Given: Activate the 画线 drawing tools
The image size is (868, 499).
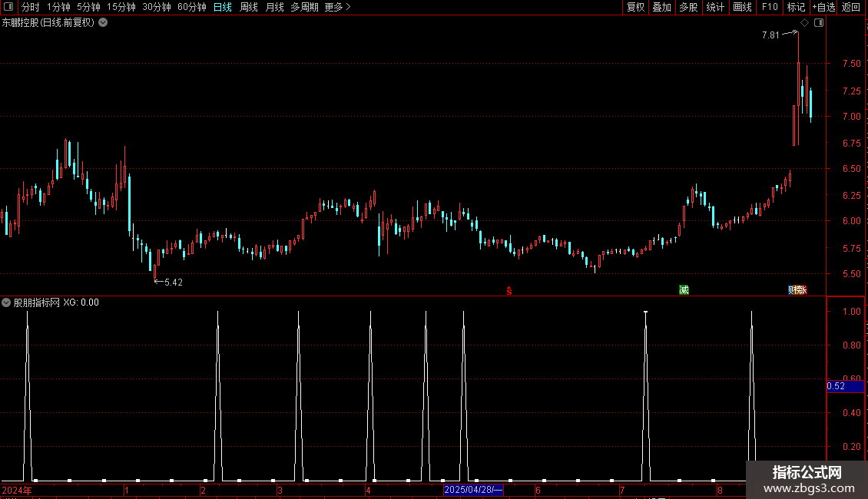Looking at the screenshot, I should 742,7.
